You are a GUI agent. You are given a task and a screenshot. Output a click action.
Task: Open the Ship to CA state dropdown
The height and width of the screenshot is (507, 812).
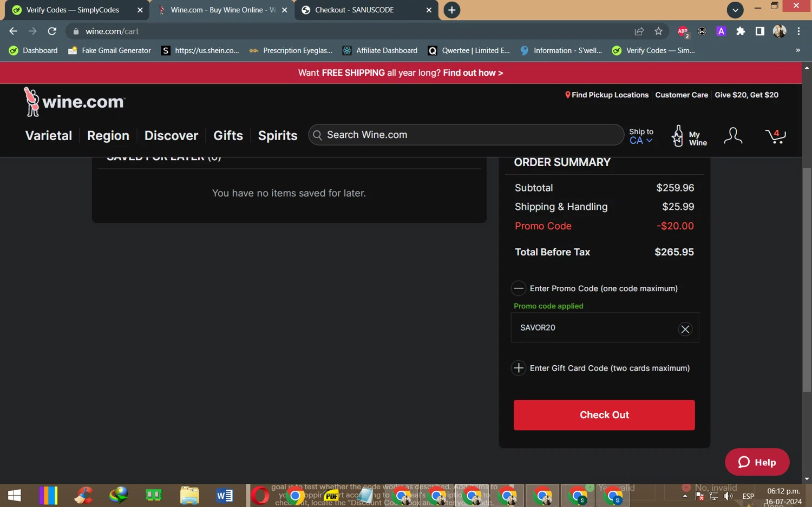click(641, 136)
